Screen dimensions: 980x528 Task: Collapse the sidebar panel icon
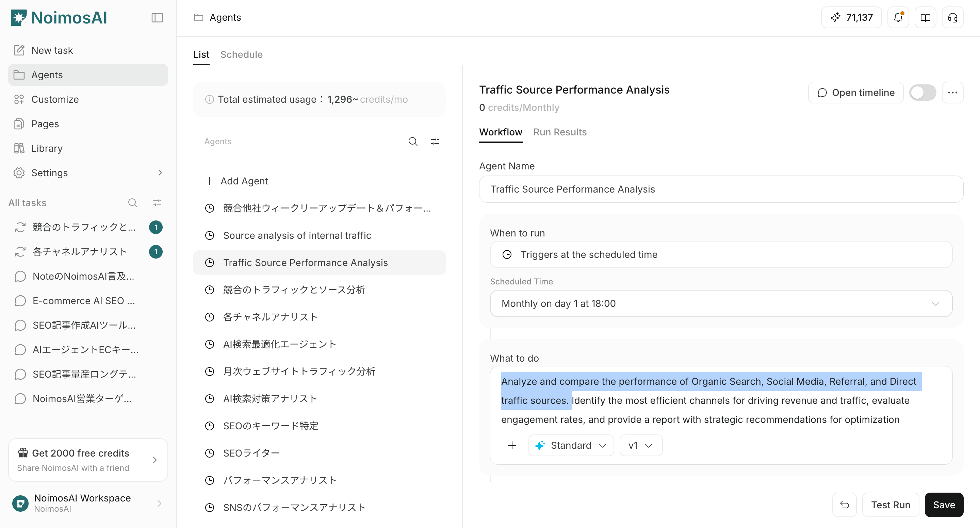(157, 17)
